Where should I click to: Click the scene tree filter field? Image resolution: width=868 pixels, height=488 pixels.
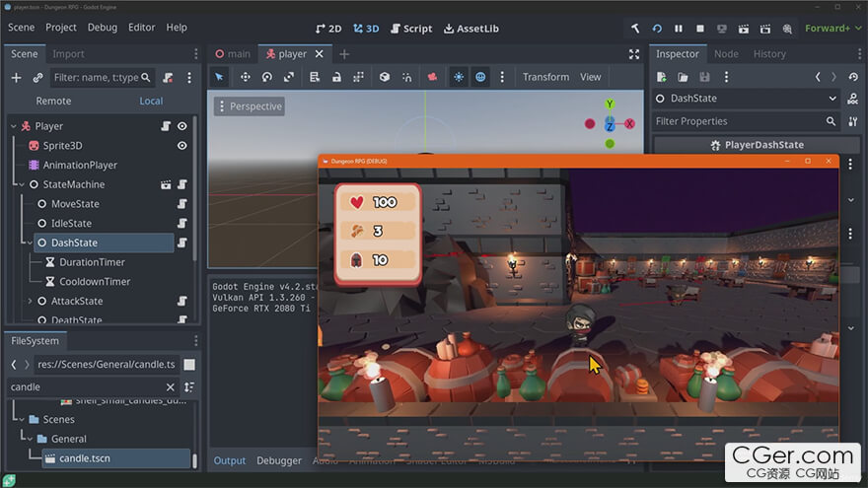click(x=102, y=78)
